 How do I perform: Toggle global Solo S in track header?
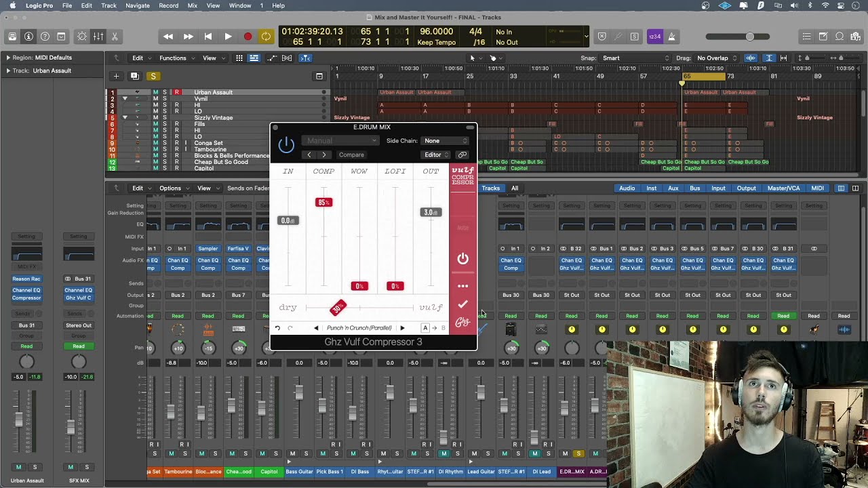[153, 76]
